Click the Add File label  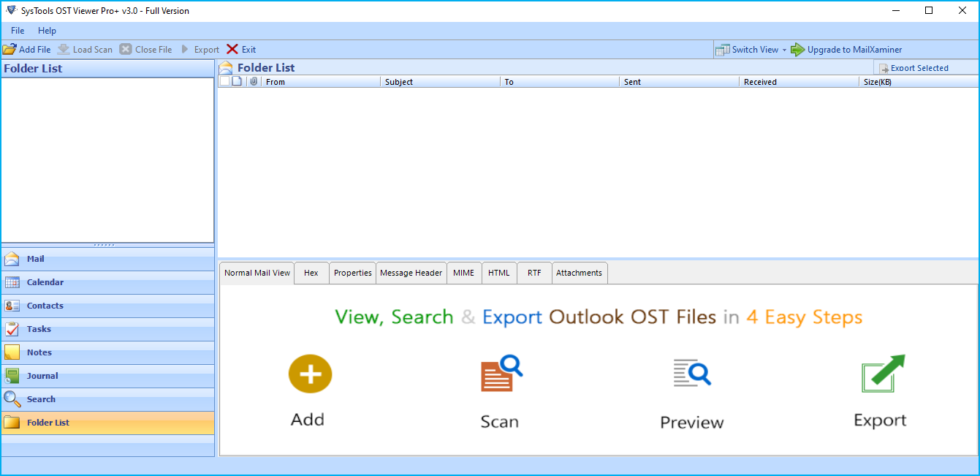(35, 50)
